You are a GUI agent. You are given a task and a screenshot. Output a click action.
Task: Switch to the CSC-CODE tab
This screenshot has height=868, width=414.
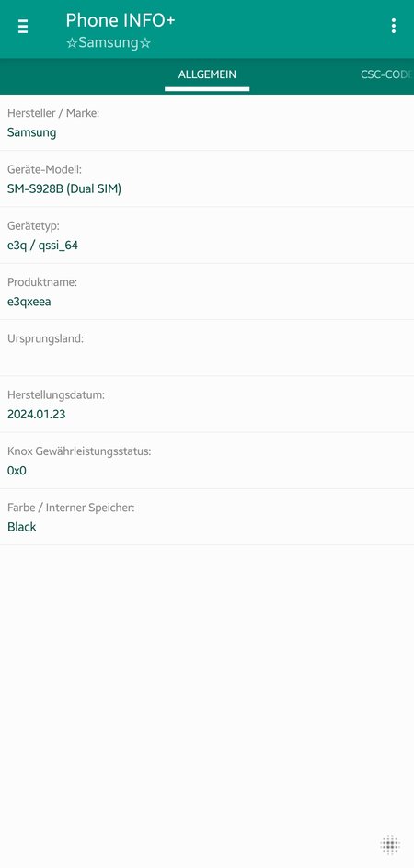(x=386, y=74)
